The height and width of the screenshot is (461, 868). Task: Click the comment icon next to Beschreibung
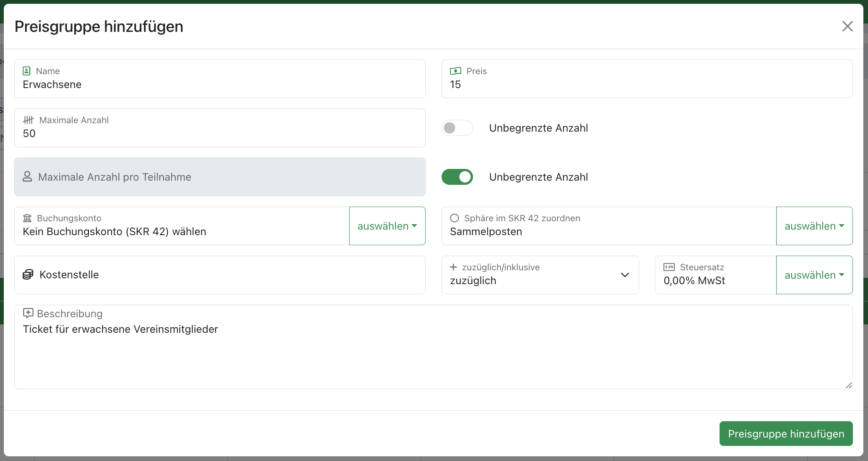click(28, 313)
